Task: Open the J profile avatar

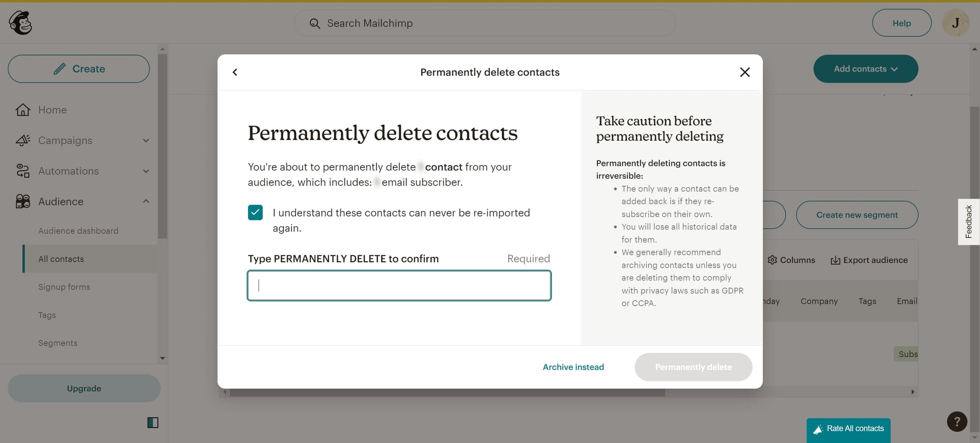Action: tap(955, 23)
